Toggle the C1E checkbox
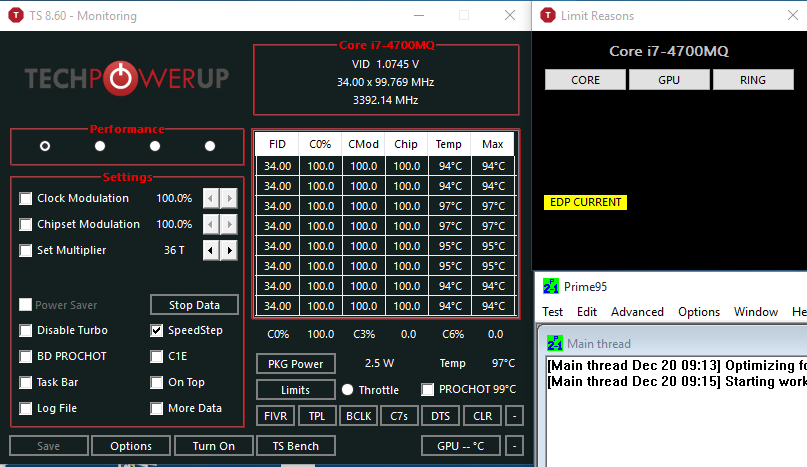This screenshot has height=467, width=807. (156, 356)
